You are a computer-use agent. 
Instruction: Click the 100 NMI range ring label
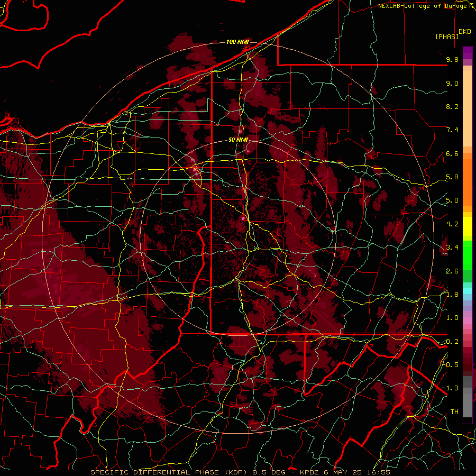(237, 42)
